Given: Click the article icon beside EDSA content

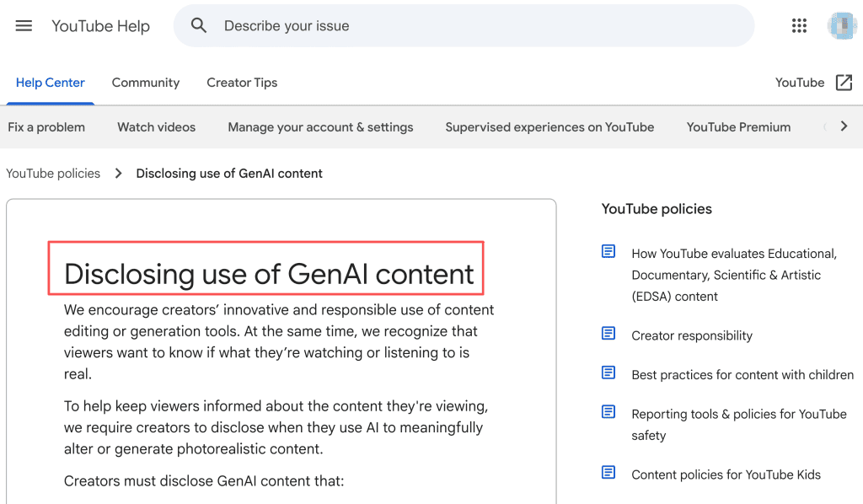Looking at the screenshot, I should click(x=608, y=251).
